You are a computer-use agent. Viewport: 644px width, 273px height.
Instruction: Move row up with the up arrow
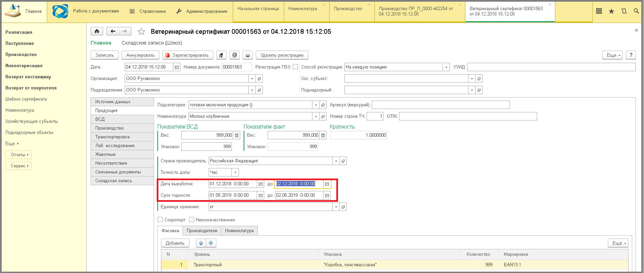coord(201,243)
